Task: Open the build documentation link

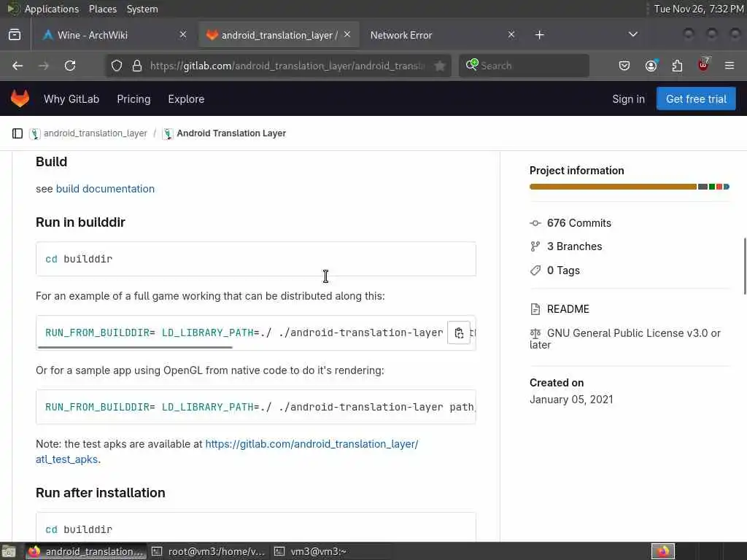Action: (105, 189)
